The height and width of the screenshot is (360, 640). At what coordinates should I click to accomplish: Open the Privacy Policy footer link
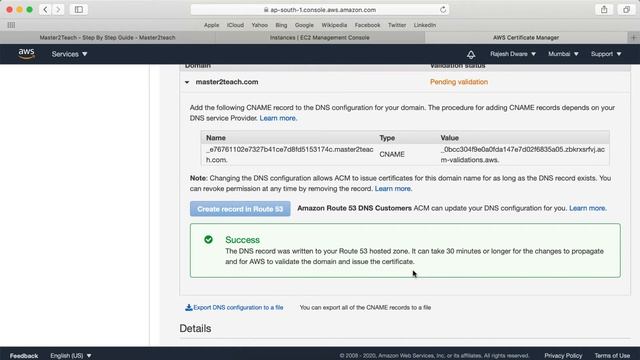click(x=563, y=356)
